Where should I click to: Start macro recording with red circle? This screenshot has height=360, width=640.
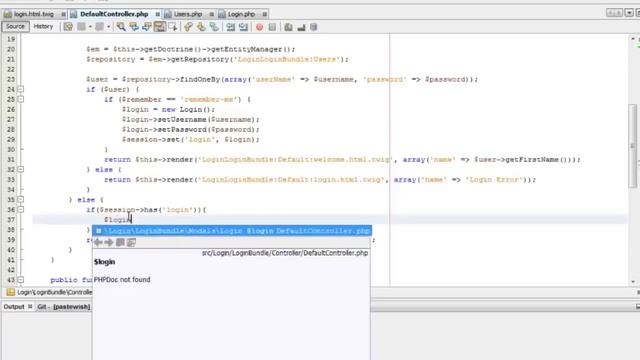point(260,27)
